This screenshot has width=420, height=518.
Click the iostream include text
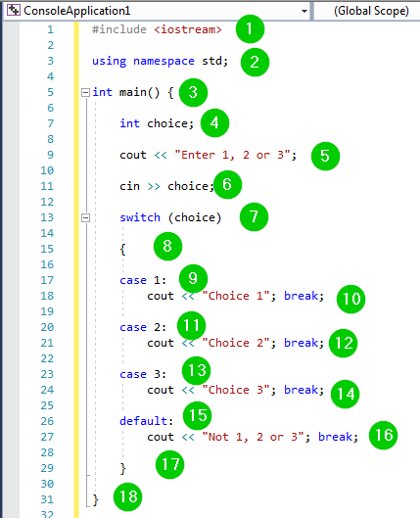[x=188, y=29]
